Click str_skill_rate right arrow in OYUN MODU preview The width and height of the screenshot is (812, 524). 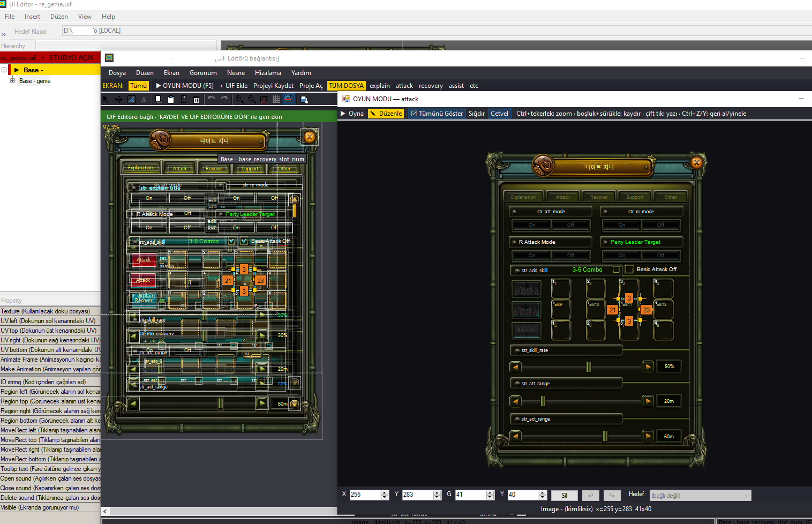[648, 367]
